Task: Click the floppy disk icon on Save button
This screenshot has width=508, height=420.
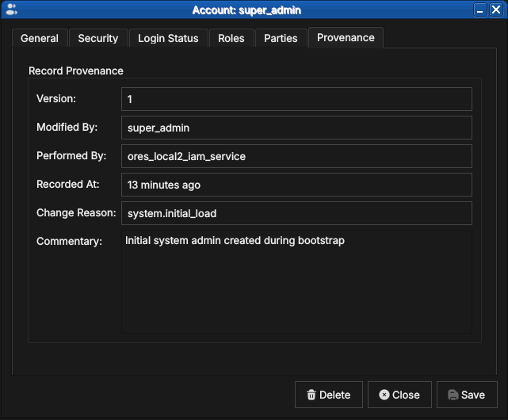Action: coord(453,395)
